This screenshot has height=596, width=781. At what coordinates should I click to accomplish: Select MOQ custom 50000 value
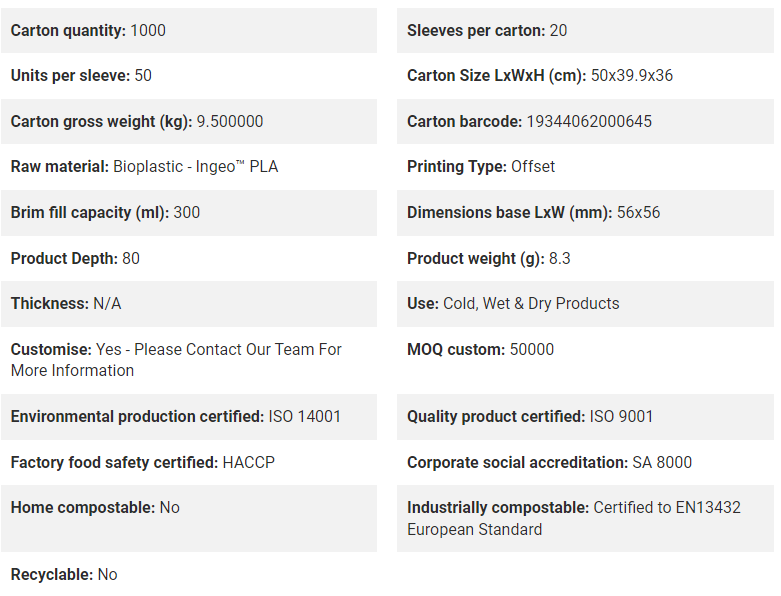(531, 350)
